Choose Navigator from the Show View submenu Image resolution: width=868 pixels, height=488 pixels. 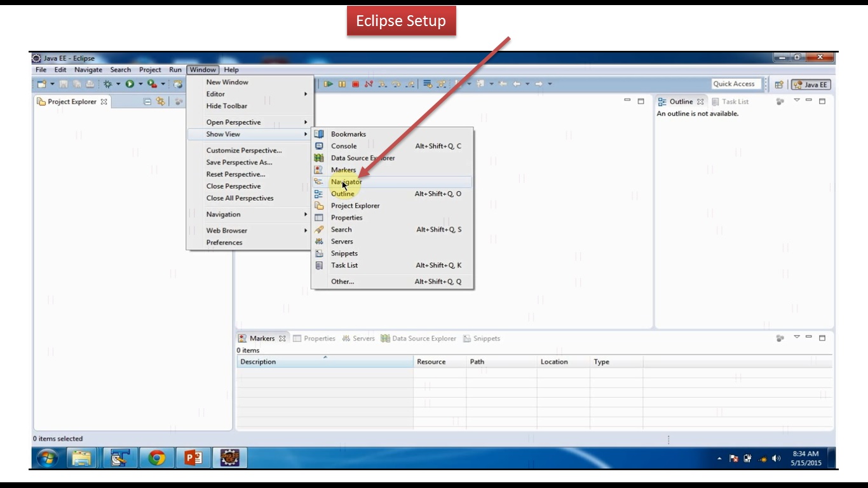tap(392, 182)
